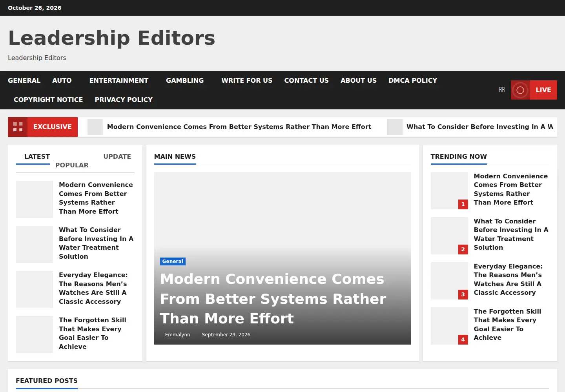Open Trending Now article Everyday Elegance

pos(508,279)
